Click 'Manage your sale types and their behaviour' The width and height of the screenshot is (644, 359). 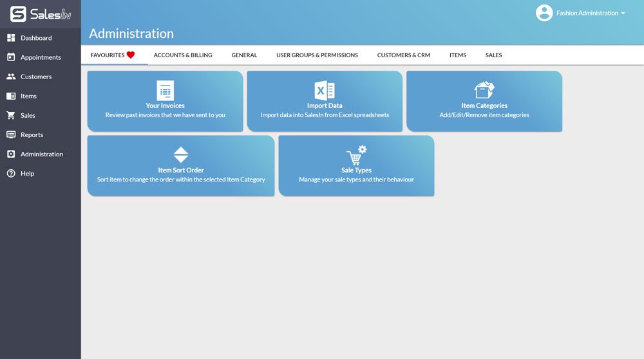pyautogui.click(x=357, y=179)
